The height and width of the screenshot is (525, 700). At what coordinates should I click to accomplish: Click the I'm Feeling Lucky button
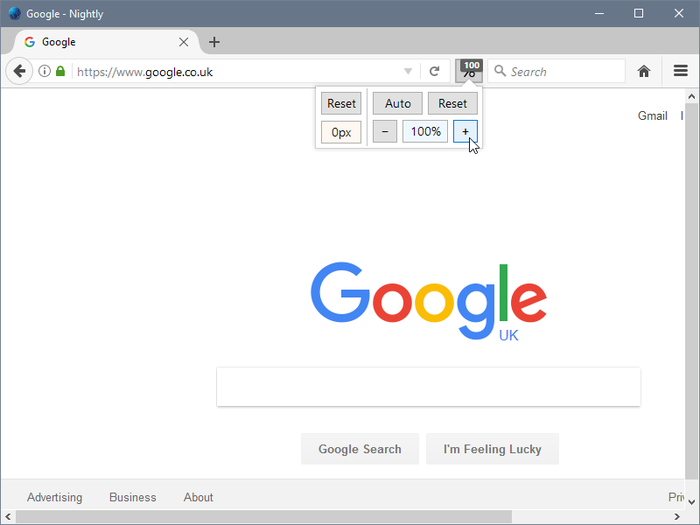(x=492, y=449)
